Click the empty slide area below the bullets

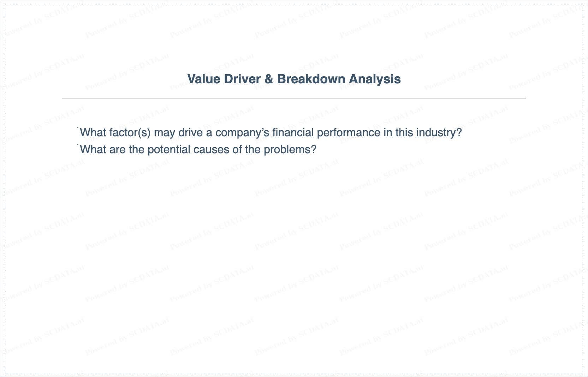[x=294, y=261]
